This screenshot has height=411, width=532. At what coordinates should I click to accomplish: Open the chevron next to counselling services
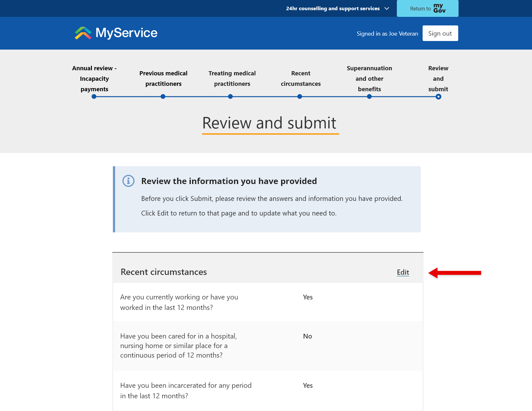click(x=387, y=9)
